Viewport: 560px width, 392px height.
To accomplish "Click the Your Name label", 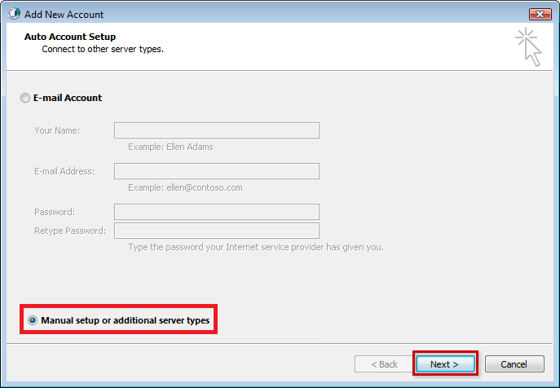I will 57,130.
